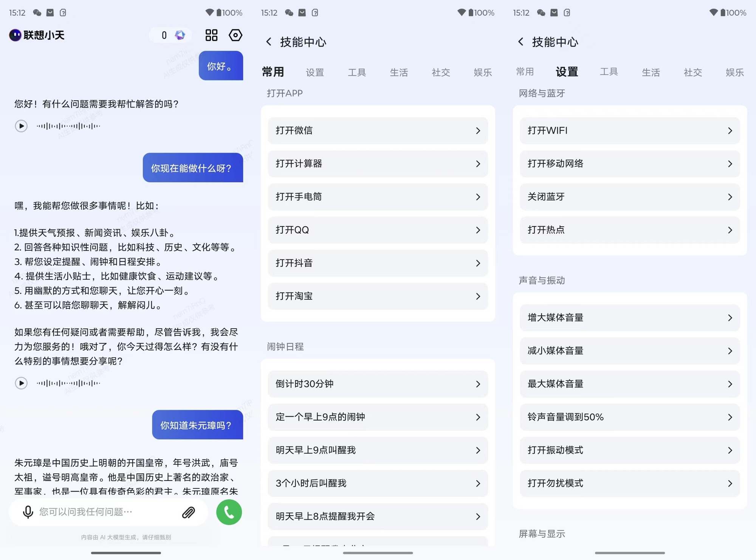Play the second voice reply audio

click(21, 383)
